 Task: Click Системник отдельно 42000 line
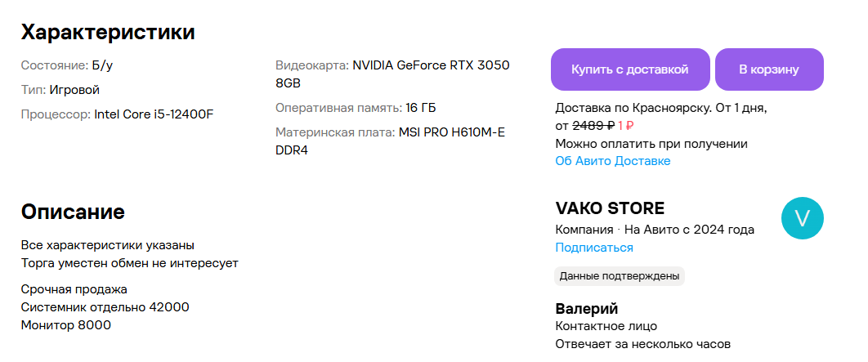click(x=105, y=307)
